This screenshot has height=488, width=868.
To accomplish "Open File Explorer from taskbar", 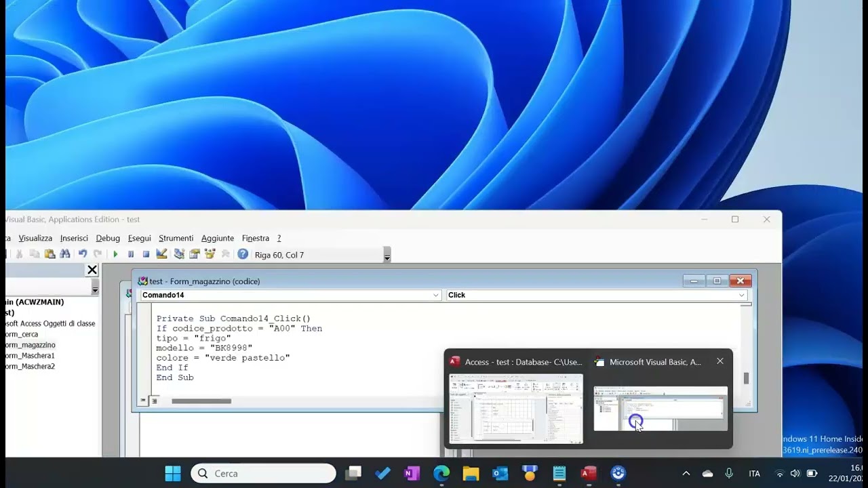I will pos(471,473).
